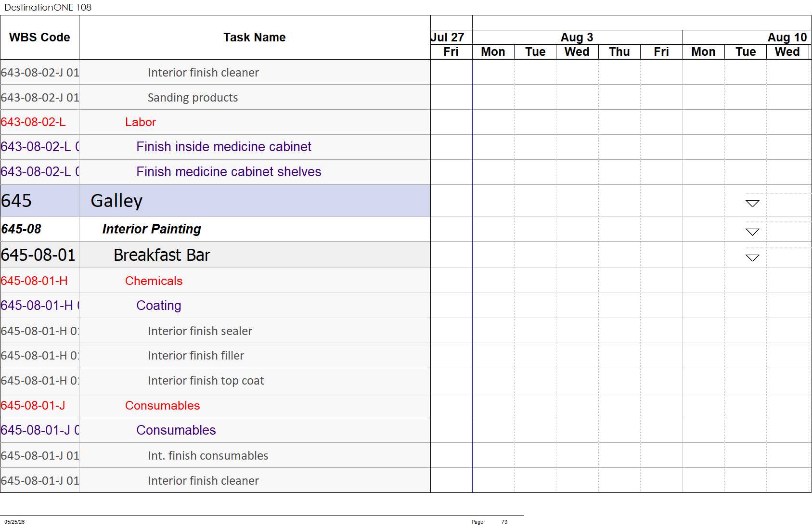The height and width of the screenshot is (528, 812).
Task: Click the Thu day column header
Action: click(619, 52)
